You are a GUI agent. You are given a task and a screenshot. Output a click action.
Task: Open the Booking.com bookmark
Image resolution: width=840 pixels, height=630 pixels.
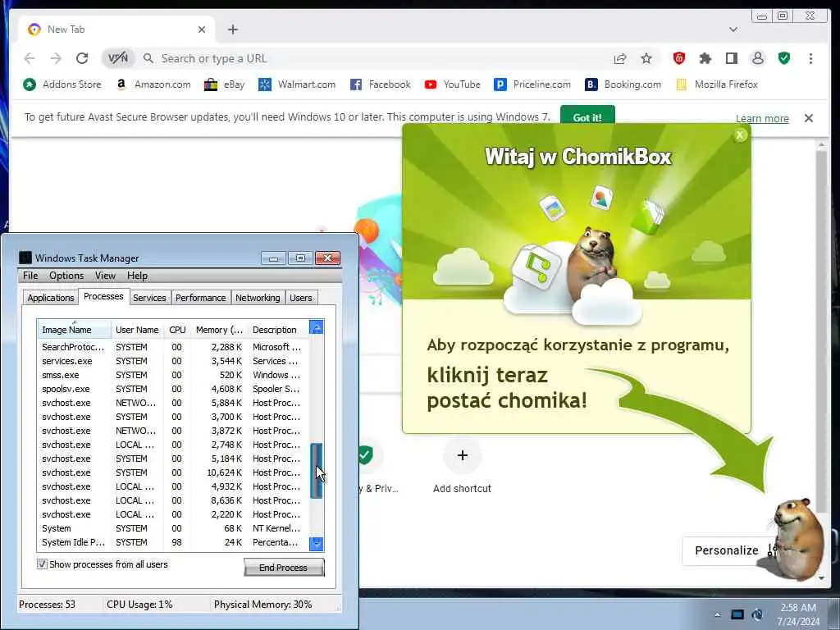tap(623, 84)
